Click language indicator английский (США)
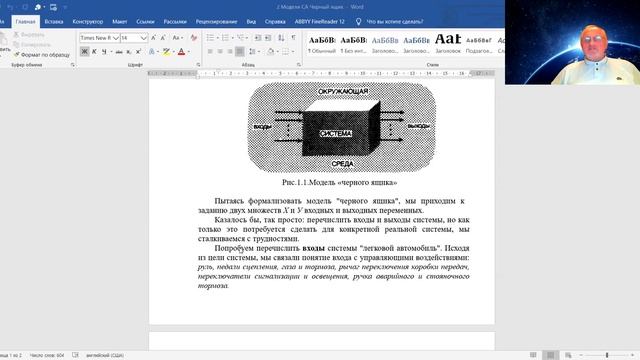Screen dimensions: 640x360 (105, 356)
